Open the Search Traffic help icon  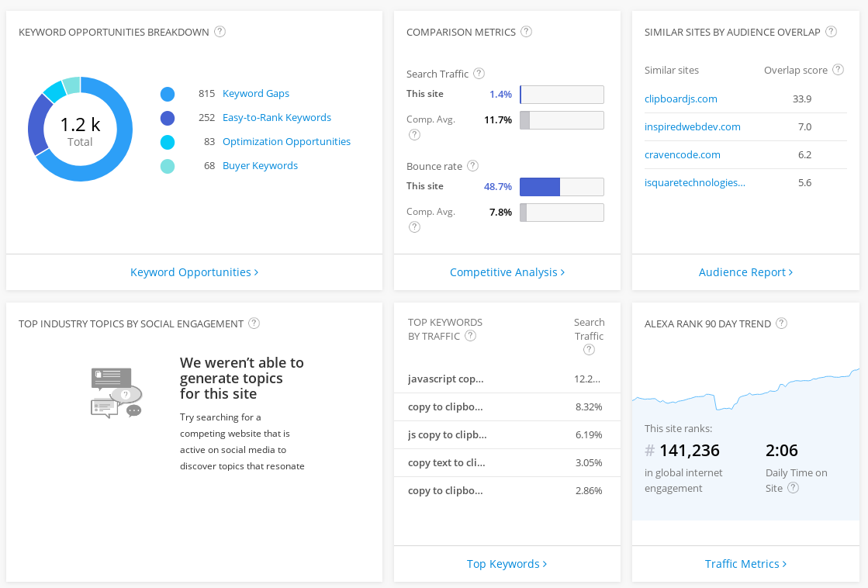click(479, 74)
